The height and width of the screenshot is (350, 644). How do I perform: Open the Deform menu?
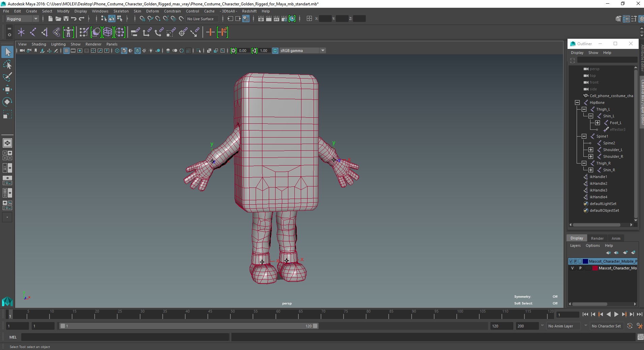[152, 11]
